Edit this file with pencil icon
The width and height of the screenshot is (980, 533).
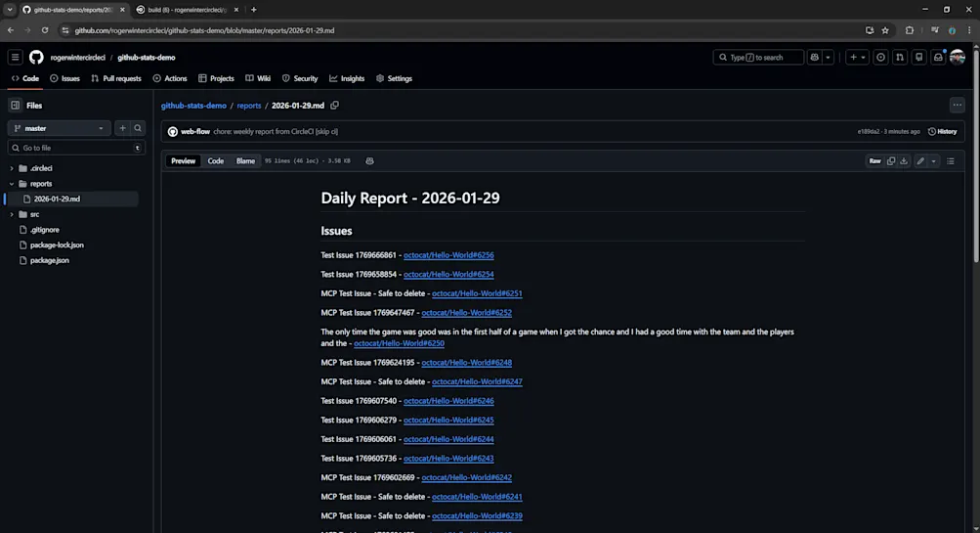(920, 160)
